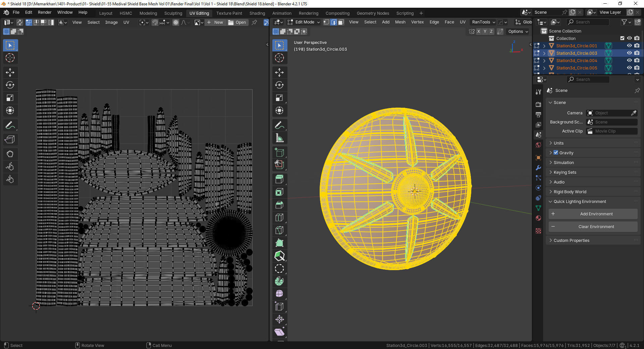Switch to the Shading workspace tab
Viewport: 644px width, 349px height.
(x=257, y=13)
